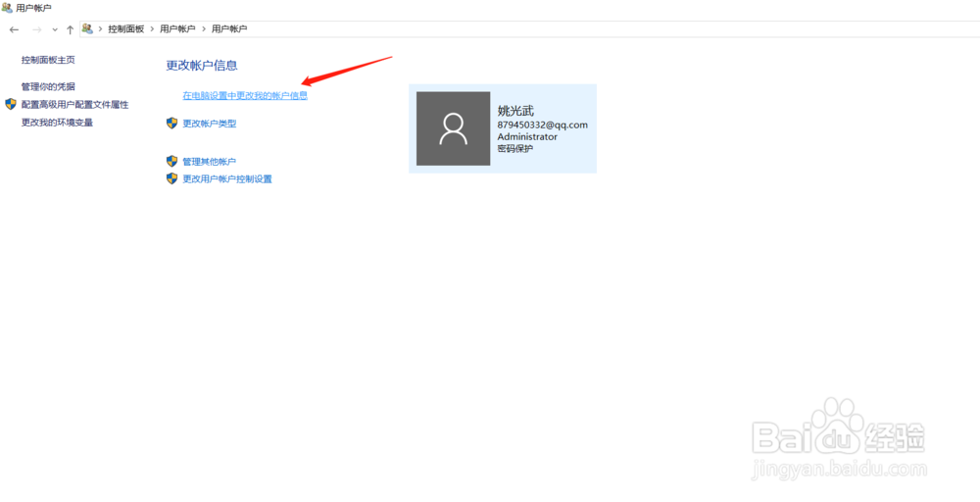Go back using the left arrow
The height and width of the screenshot is (502, 980).
pos(15,29)
